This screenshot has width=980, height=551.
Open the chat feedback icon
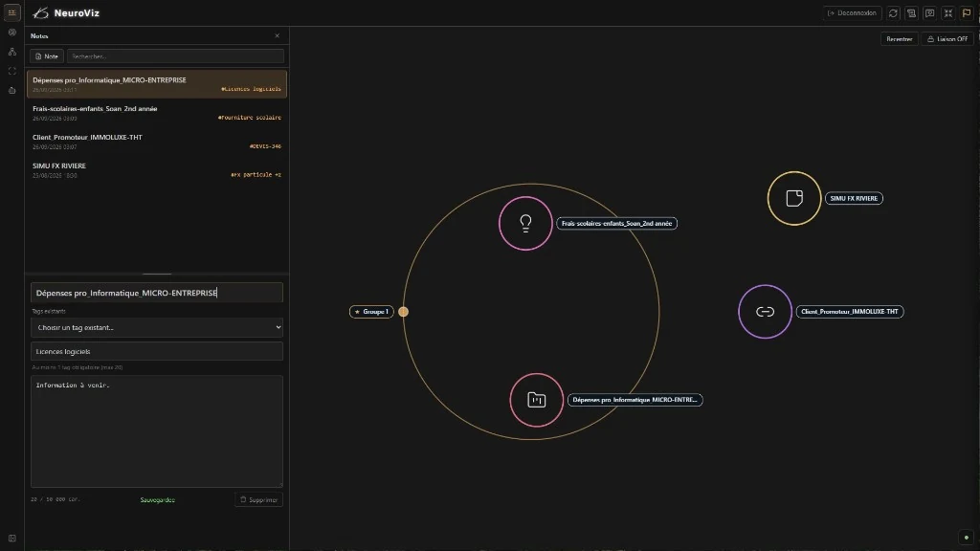pos(930,13)
